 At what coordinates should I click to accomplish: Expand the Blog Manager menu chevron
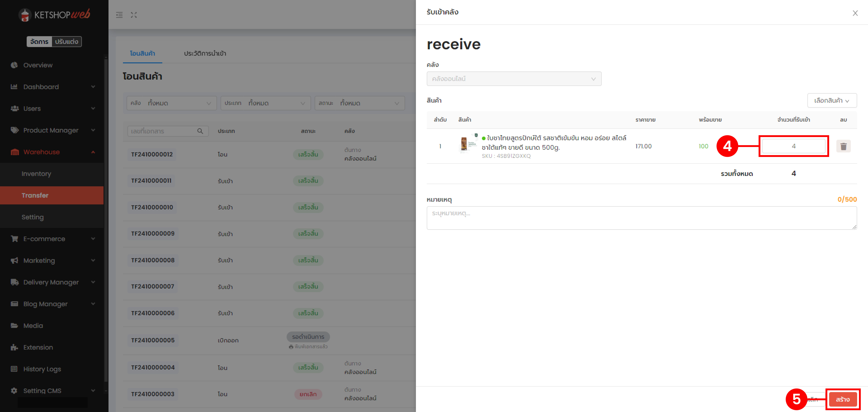93,304
